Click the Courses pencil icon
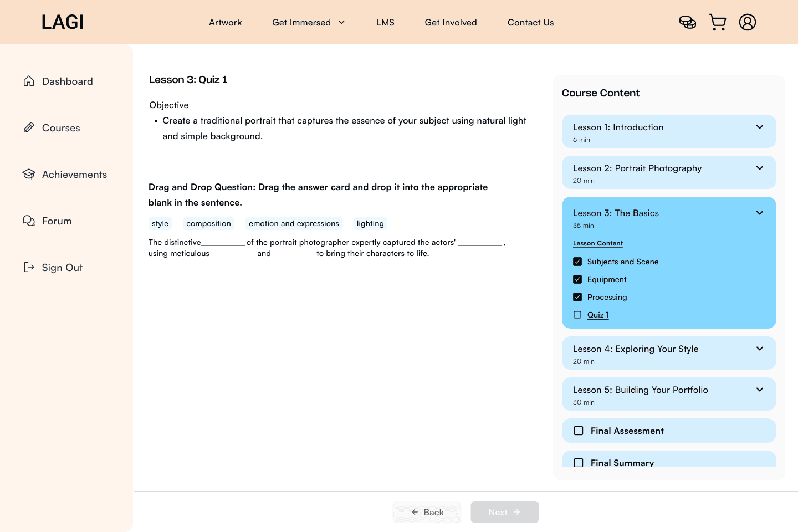This screenshot has width=798, height=532. [x=29, y=127]
